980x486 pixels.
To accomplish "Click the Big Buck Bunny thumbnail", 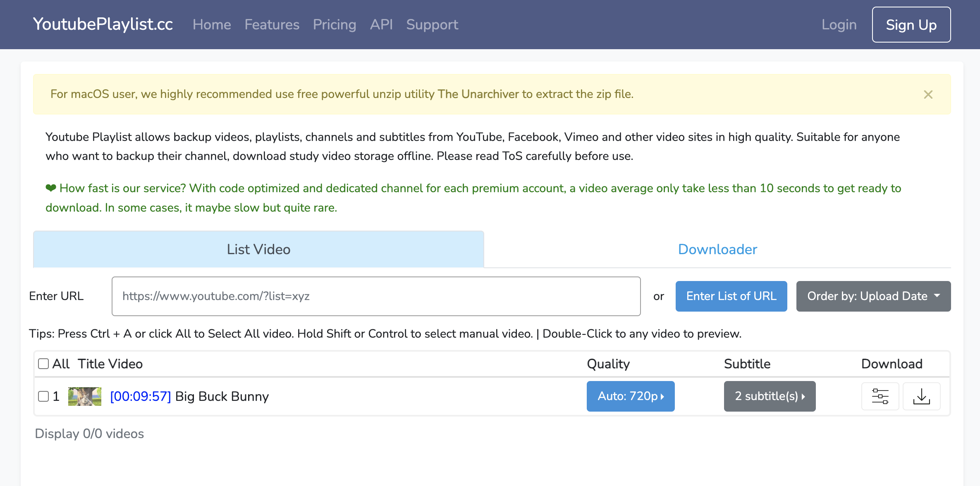I will [x=85, y=396].
